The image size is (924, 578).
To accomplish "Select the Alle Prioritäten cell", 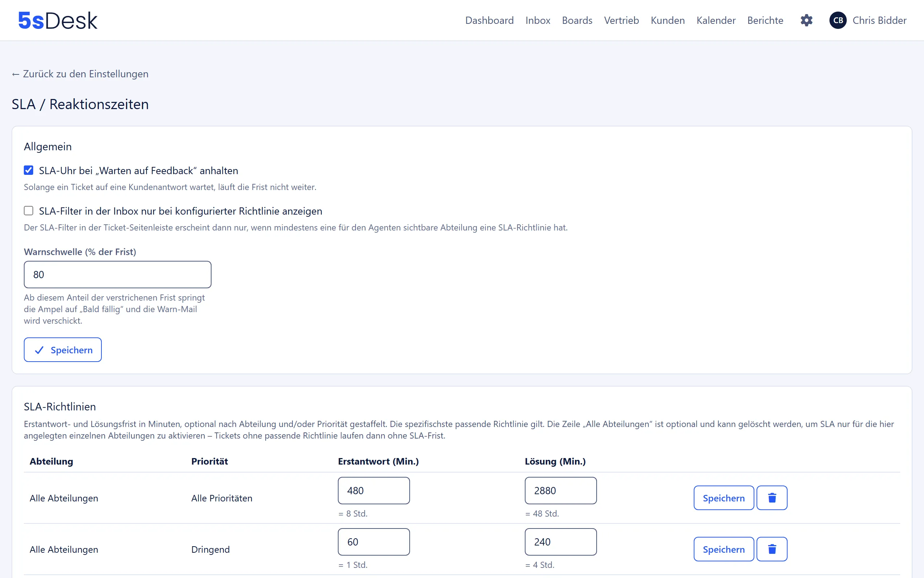I will [222, 498].
